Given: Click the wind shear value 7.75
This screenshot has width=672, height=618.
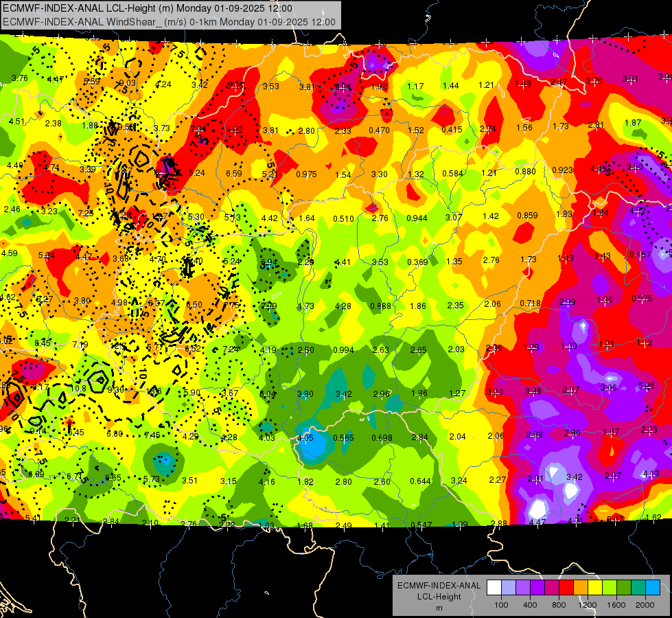Looking at the screenshot, I should [x=231, y=306].
